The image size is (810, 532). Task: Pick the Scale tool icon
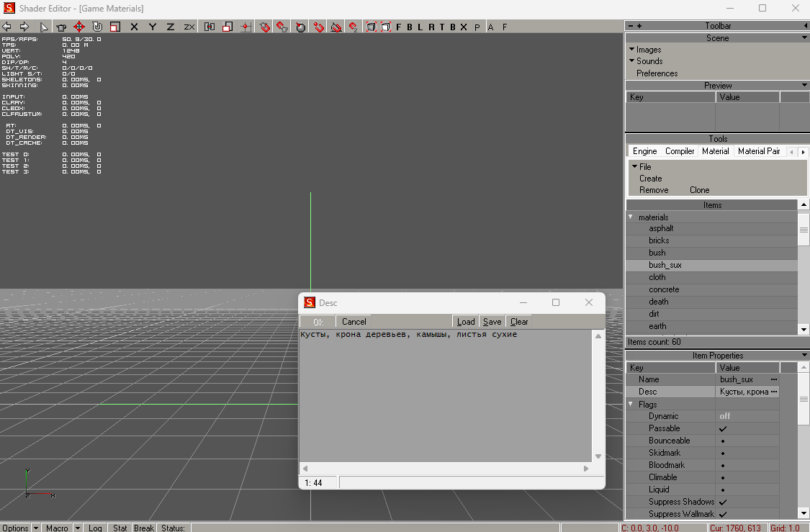pyautogui.click(x=115, y=27)
